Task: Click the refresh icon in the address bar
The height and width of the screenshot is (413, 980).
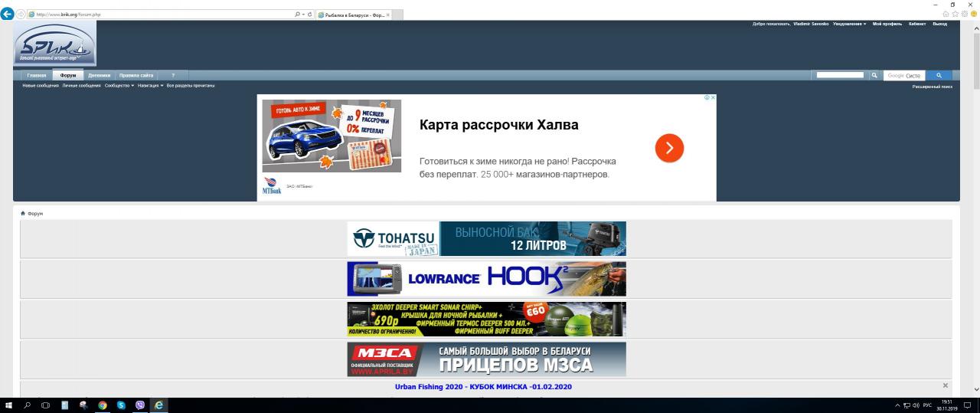Action: click(x=309, y=15)
